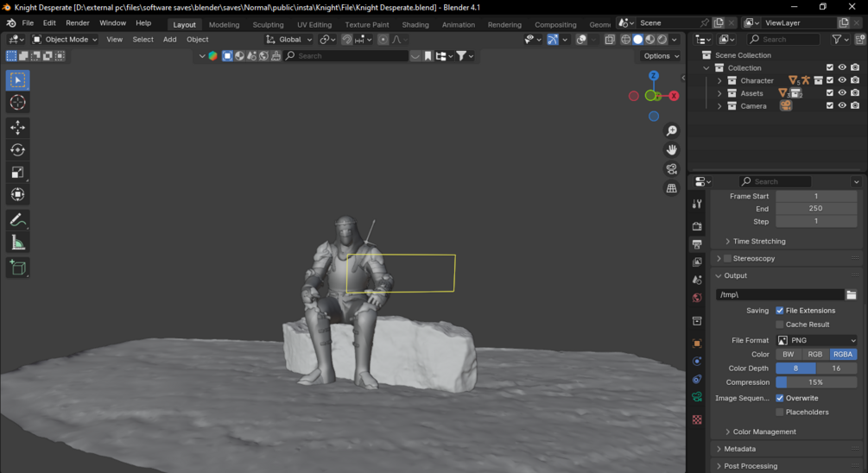
Task: Click the pan view hand gizmo
Action: click(671, 150)
